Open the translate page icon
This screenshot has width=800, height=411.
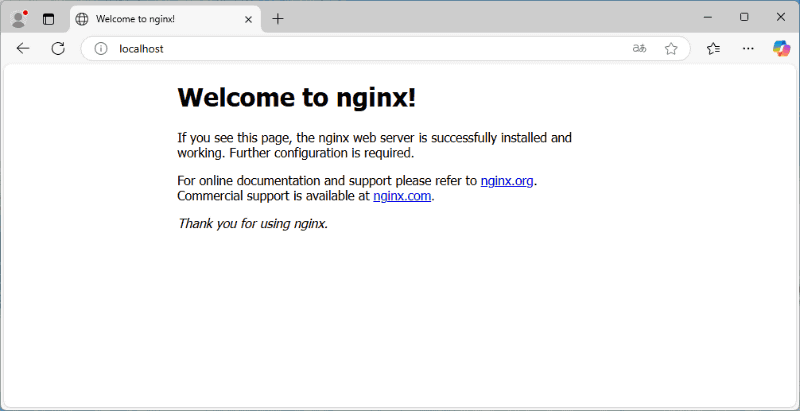639,48
